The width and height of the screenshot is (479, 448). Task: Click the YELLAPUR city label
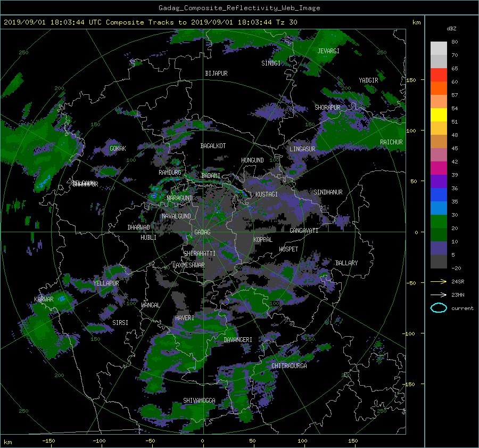(106, 283)
